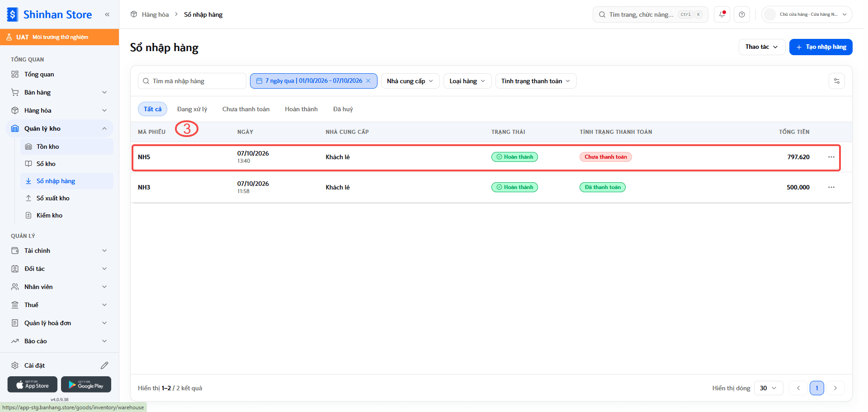
Task: Change rows per page from 30
Action: pos(769,388)
